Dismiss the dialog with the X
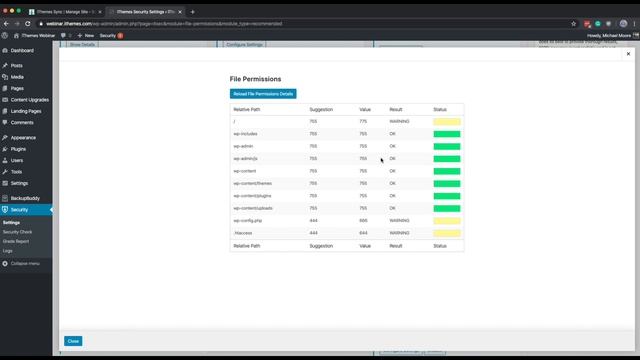 pos(628,54)
